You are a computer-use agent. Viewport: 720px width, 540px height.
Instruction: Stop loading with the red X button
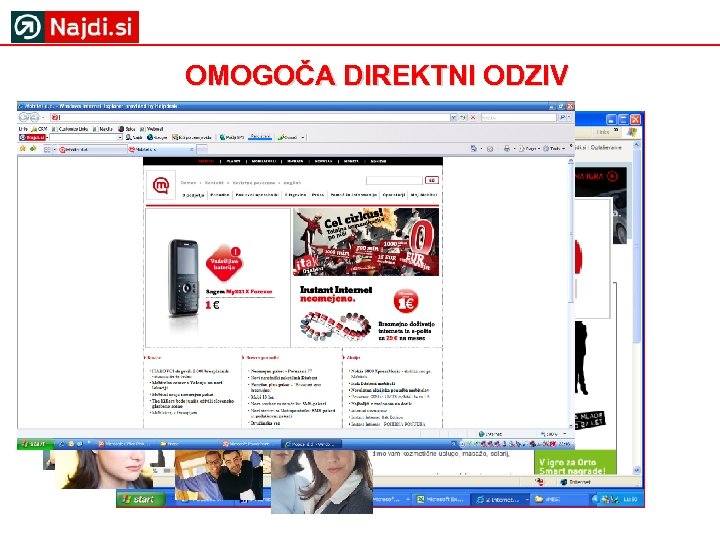472,118
